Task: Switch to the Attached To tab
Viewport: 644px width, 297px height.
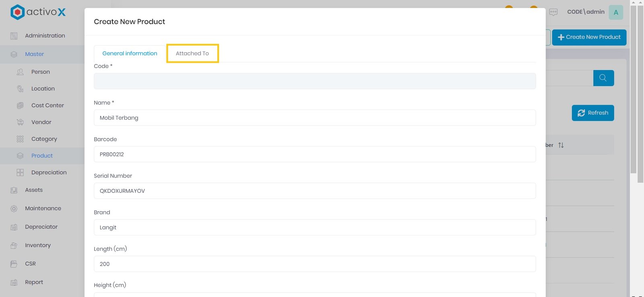Action: point(192,54)
